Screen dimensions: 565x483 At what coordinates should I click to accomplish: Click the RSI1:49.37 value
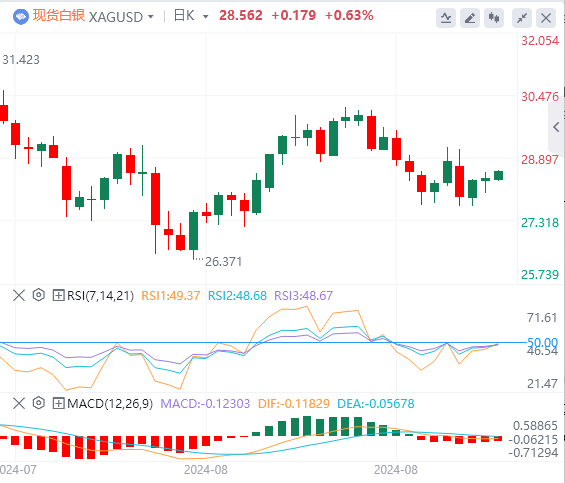pyautogui.click(x=170, y=296)
